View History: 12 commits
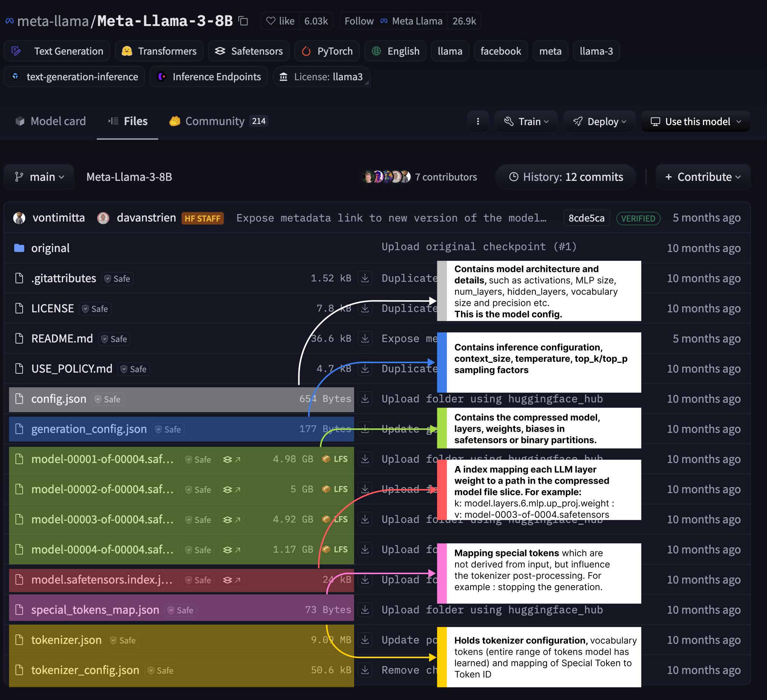Image resolution: width=767 pixels, height=700 pixels. click(x=565, y=177)
